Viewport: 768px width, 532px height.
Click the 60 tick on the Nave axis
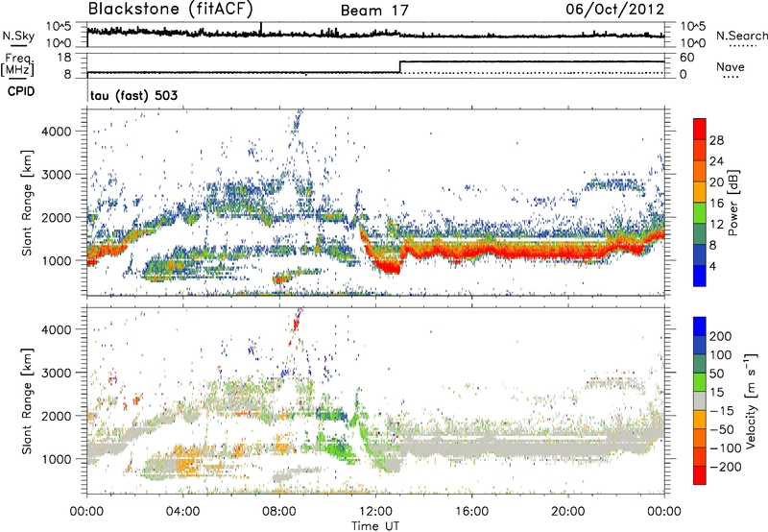tap(687, 58)
